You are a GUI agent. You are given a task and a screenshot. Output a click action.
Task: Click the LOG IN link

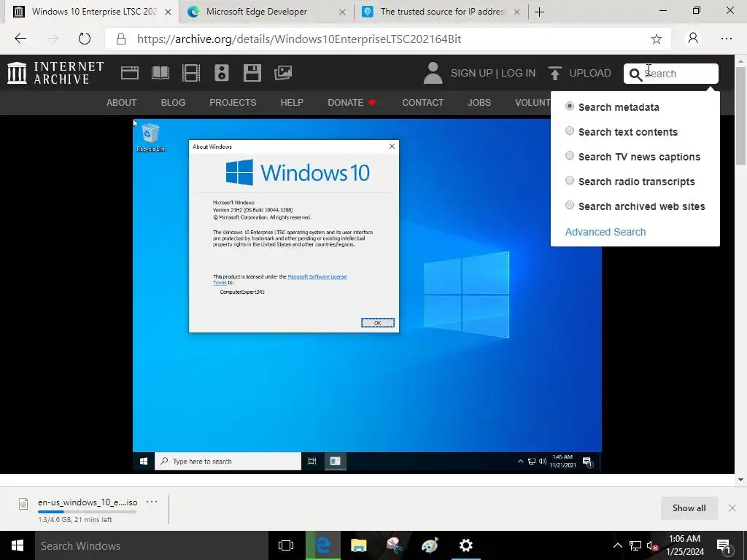point(519,74)
